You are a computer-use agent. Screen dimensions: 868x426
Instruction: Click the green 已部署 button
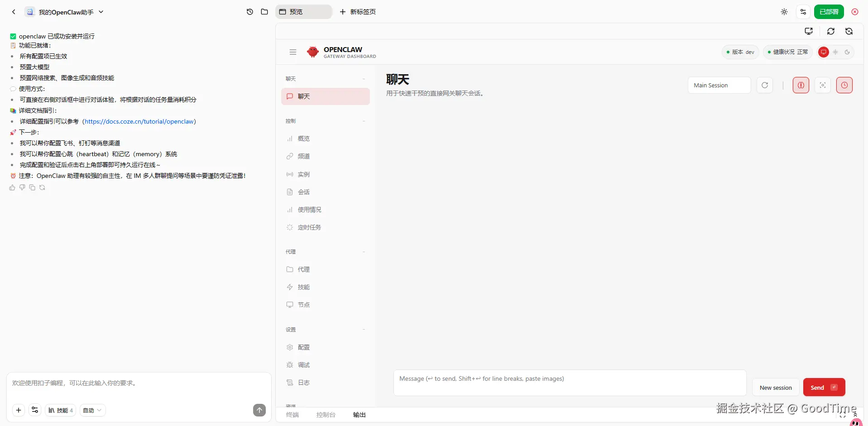829,12
